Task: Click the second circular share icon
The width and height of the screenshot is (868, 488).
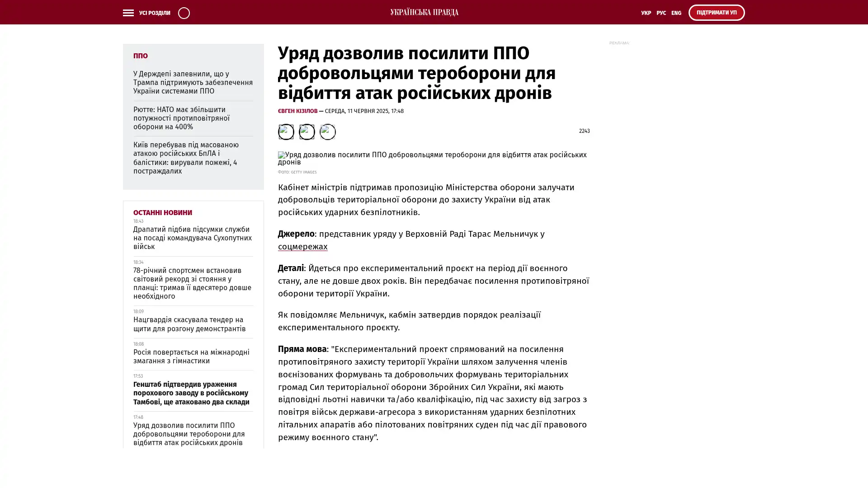Action: 307,131
